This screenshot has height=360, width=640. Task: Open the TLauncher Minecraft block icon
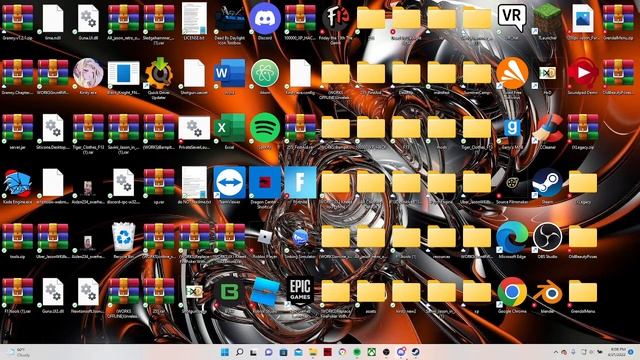547,18
